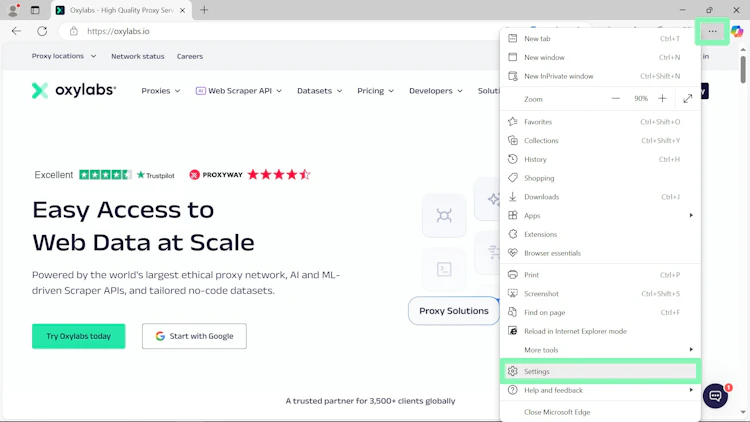Open History from the menu
The height and width of the screenshot is (422, 750).
[x=600, y=159]
